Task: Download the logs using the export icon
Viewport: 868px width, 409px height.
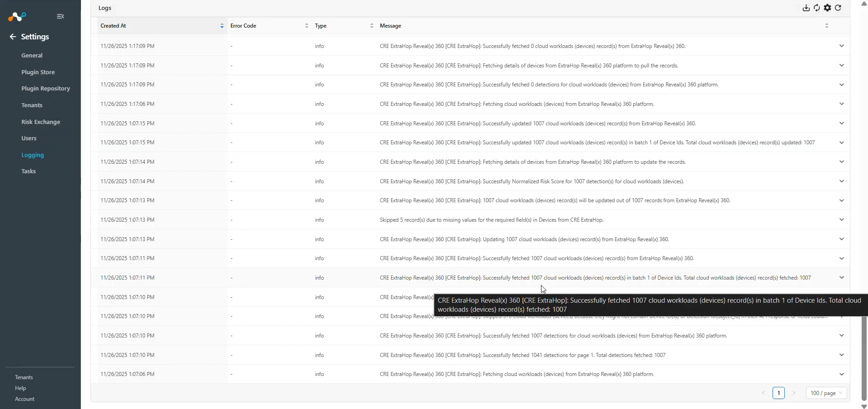Action: tap(806, 8)
